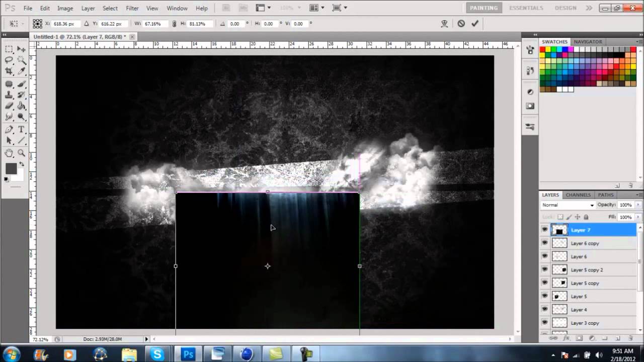The image size is (644, 362).
Task: Open the Layers panel options menu
Action: click(639, 195)
